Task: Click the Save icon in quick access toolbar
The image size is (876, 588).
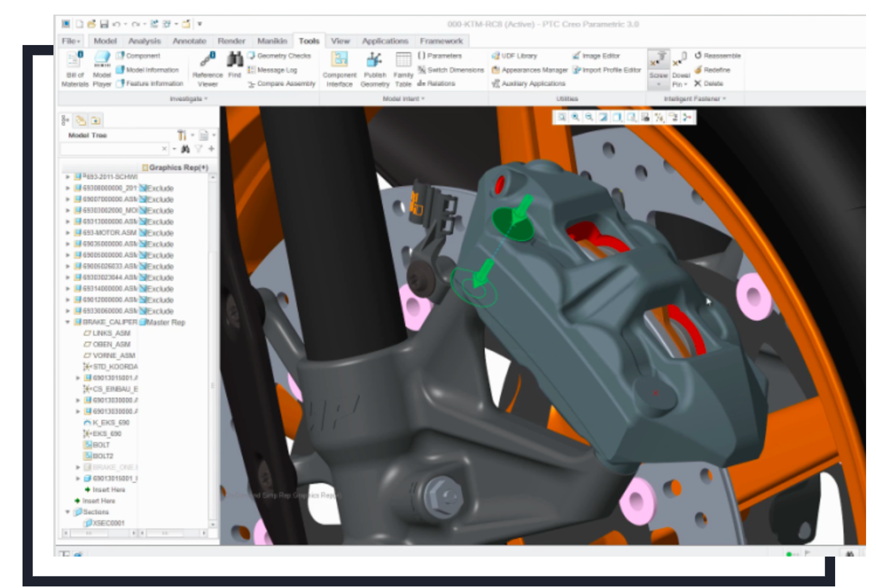Action: 104,24
